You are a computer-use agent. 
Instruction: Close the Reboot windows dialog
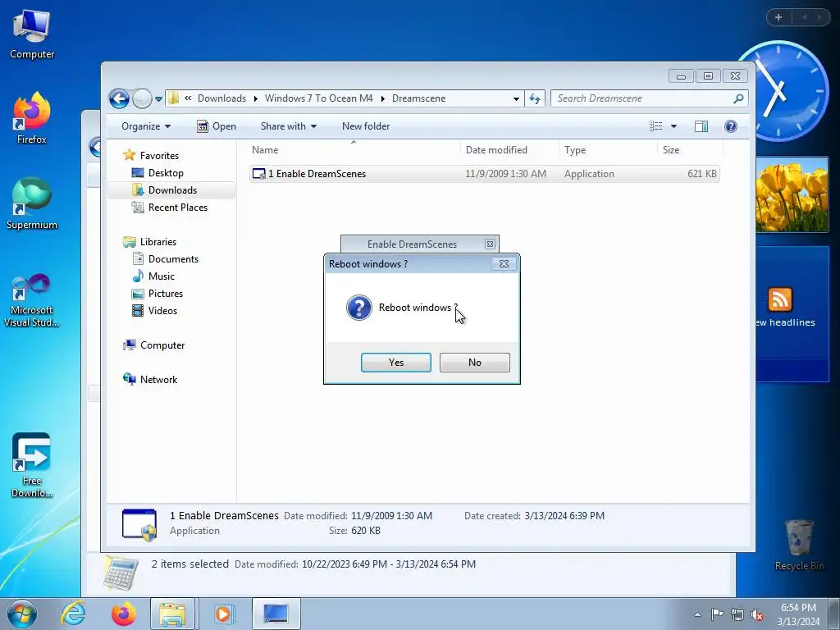point(504,263)
